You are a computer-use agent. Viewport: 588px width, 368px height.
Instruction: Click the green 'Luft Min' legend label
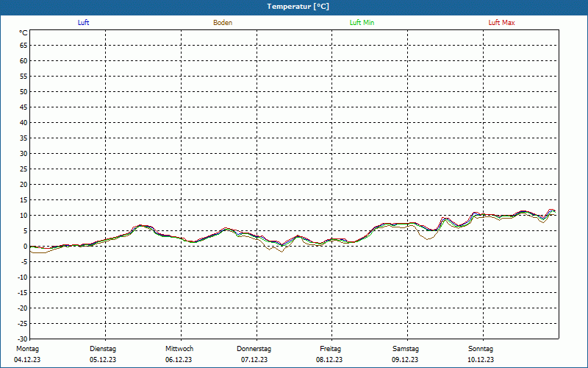[x=362, y=23]
